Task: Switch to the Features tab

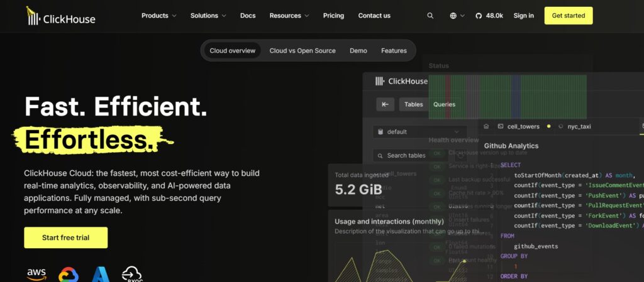Action: point(394,50)
